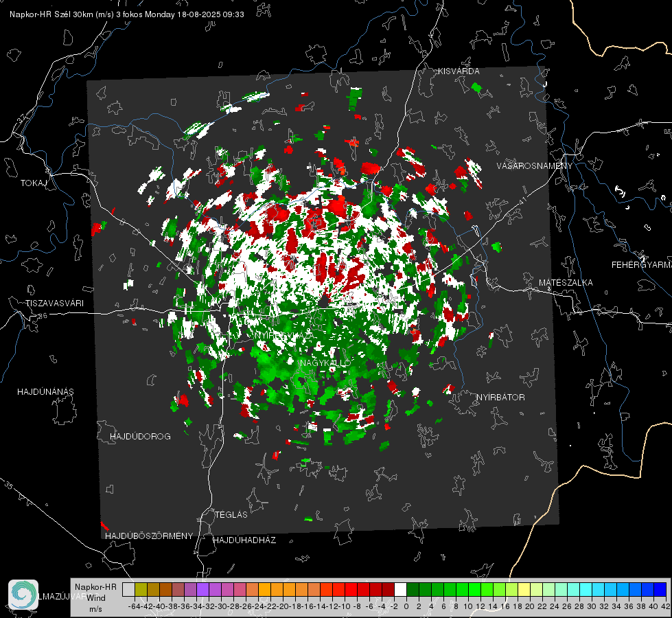
Task: Click the -64 value on the legend scale
Action: pyautogui.click(x=134, y=606)
